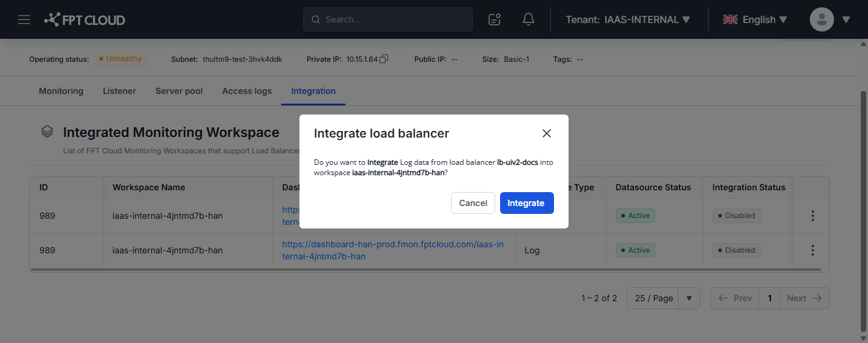Go to the Next page

(x=804, y=298)
